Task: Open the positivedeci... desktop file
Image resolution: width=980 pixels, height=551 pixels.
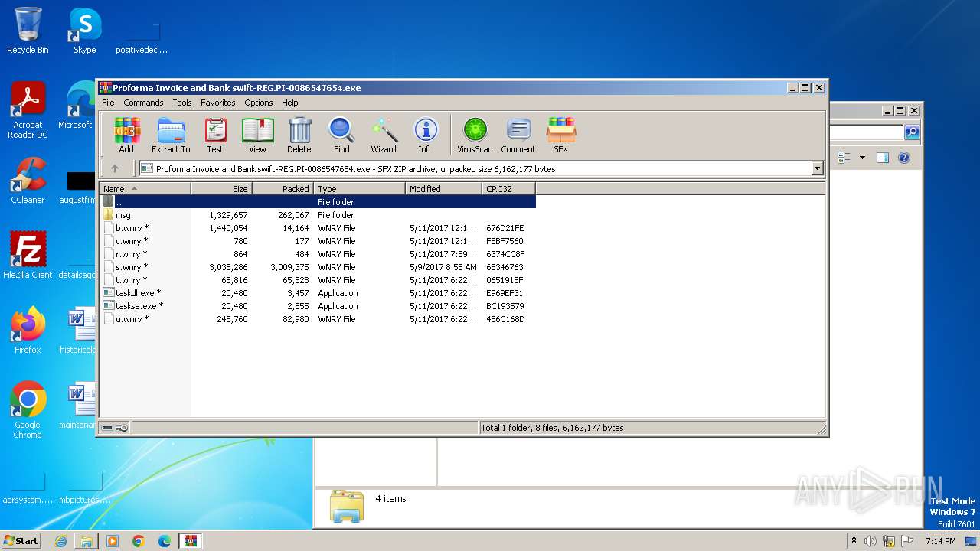Action: point(142,37)
